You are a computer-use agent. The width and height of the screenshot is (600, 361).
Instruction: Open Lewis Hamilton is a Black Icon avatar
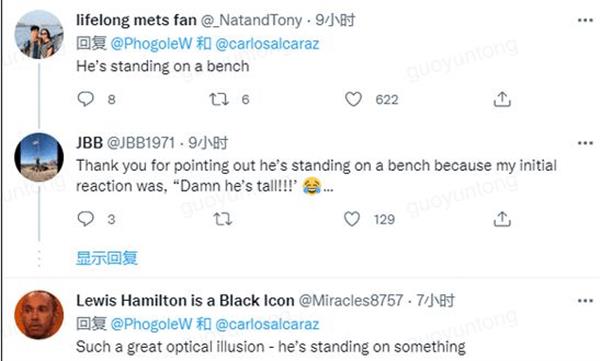point(39,315)
